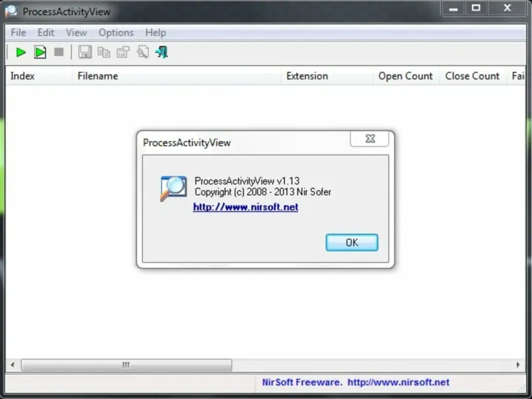532x399 pixels.
Task: Open the properties toolbar icon
Action: pos(123,53)
